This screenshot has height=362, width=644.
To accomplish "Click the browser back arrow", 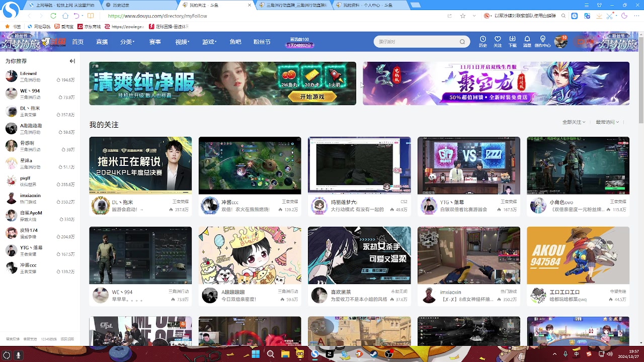I will (30, 16).
